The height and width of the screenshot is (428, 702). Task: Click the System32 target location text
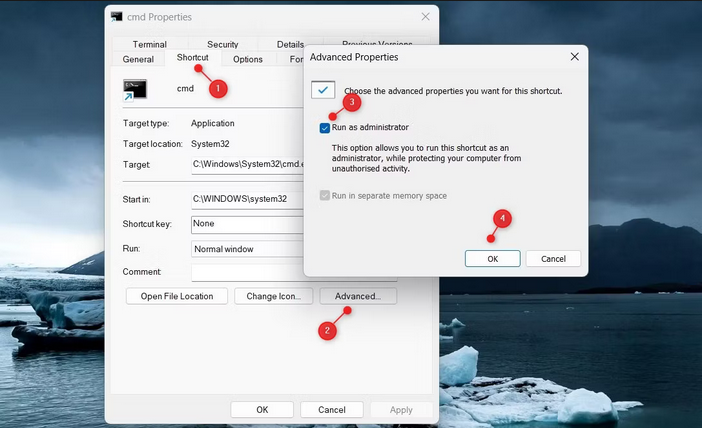click(x=210, y=144)
